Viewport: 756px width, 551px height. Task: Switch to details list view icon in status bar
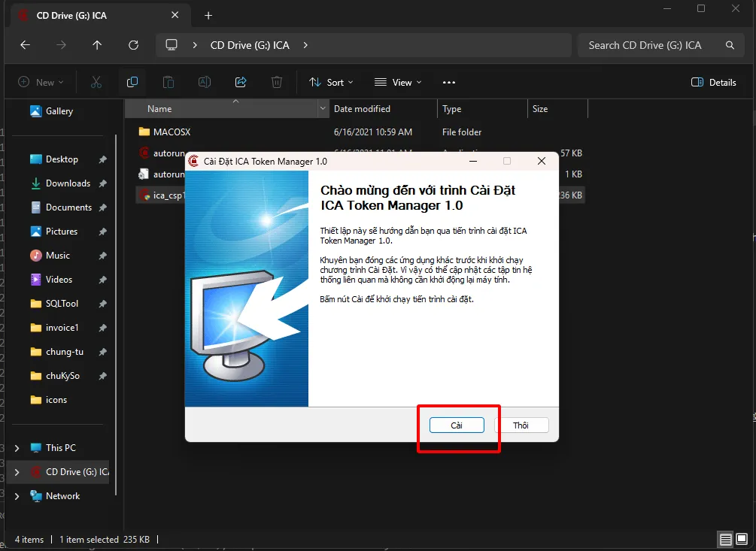tap(726, 540)
